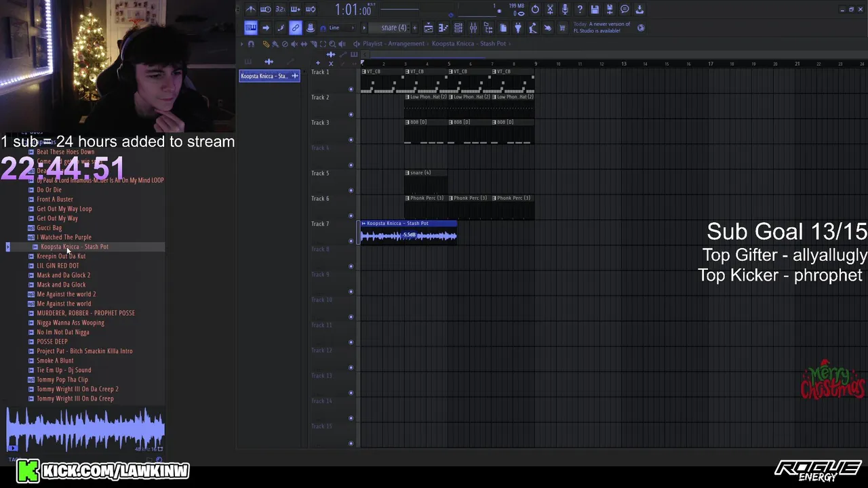Click the Track 7 header label

[x=320, y=224]
